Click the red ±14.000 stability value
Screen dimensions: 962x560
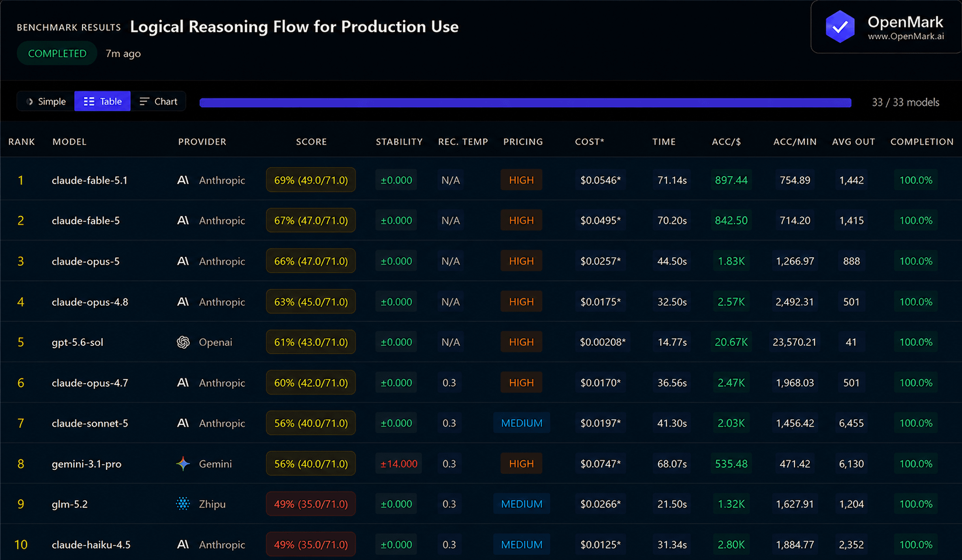tap(399, 464)
